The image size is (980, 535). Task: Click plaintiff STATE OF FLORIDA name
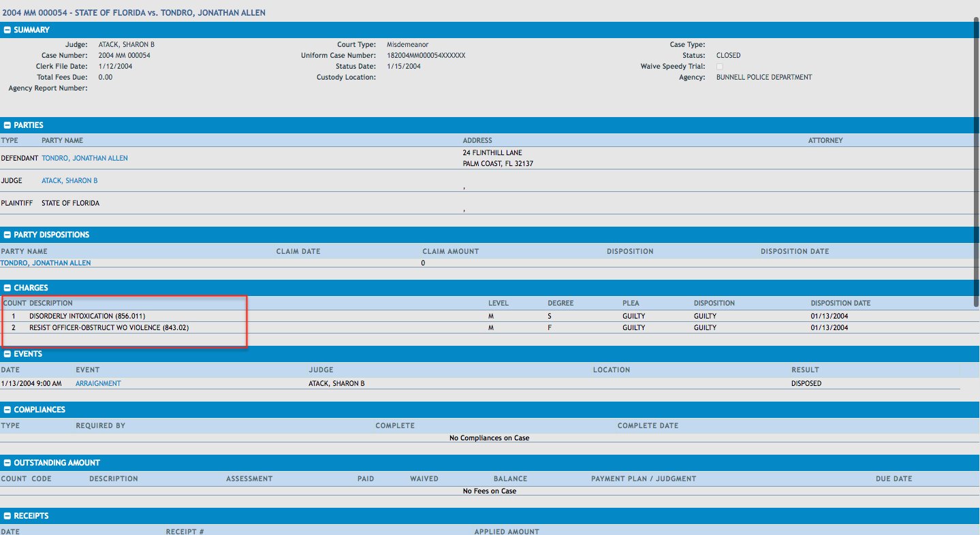click(71, 203)
